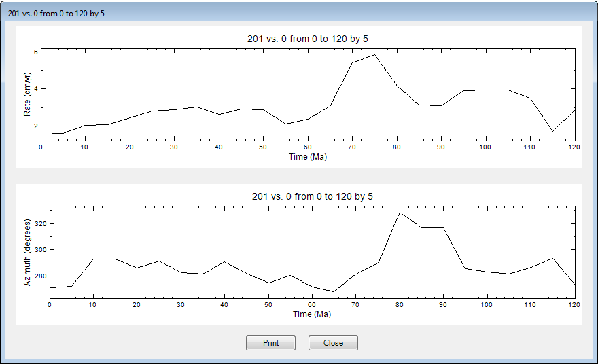
Task: Click the '10' tick label on azimuth chart
Action: click(x=92, y=304)
